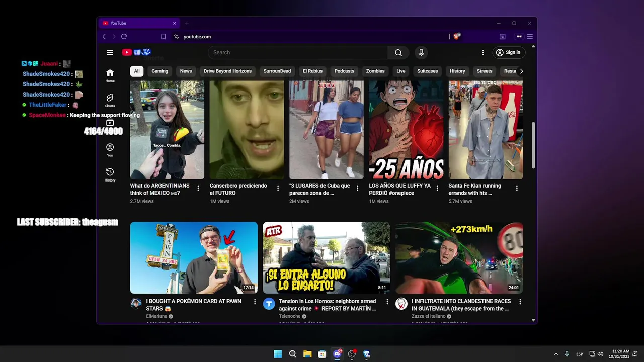644x362 pixels.
Task: Open History in sidebar
Action: [110, 174]
